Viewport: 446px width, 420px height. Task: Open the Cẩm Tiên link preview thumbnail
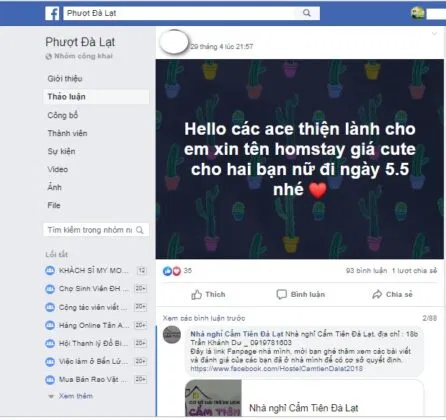pyautogui.click(x=213, y=398)
